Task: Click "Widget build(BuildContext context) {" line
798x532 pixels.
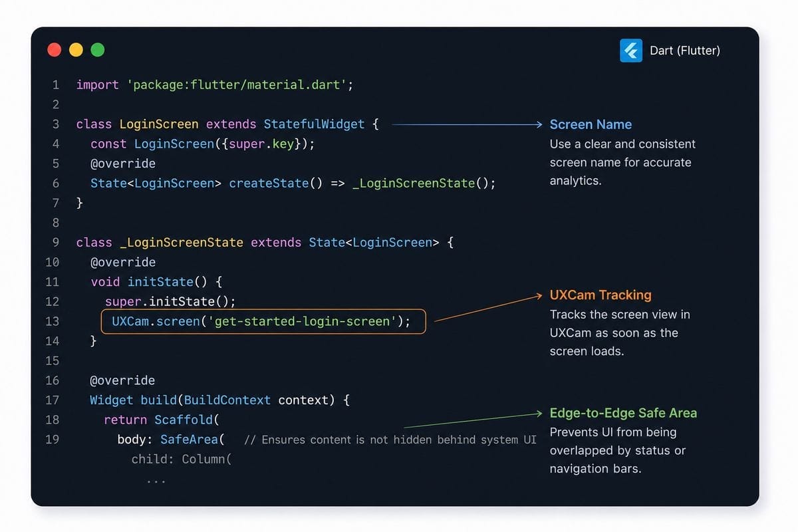Action: tap(220, 400)
